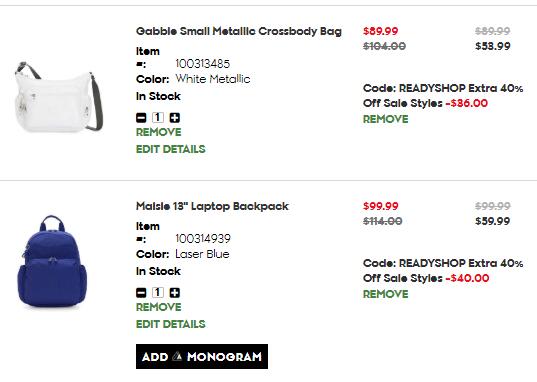This screenshot has height=382, width=537.
Task: Click quantity field for Gabbie Crossbody Bag
Action: pyautogui.click(x=158, y=118)
